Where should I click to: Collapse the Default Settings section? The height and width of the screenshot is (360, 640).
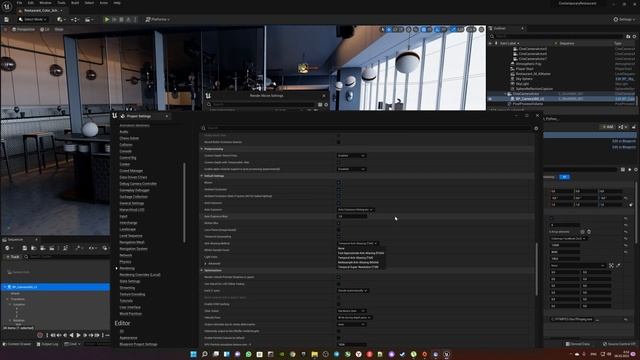[x=202, y=176]
